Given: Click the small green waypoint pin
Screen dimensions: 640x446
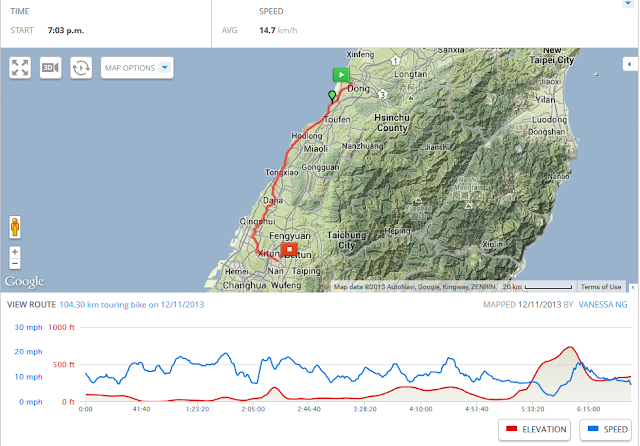Looking at the screenshot, I should [332, 96].
